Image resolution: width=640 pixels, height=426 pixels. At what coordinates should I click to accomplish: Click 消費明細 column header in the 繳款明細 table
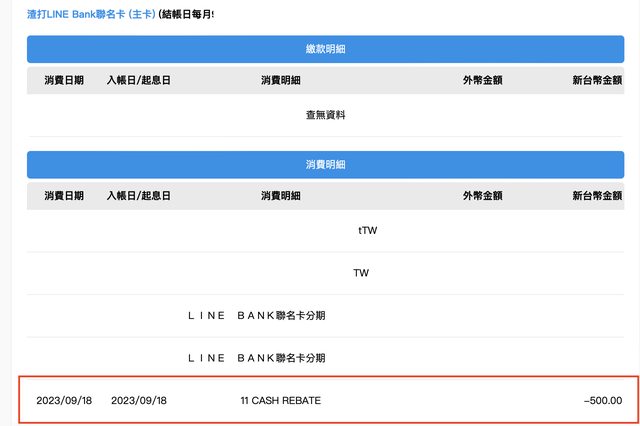click(282, 80)
